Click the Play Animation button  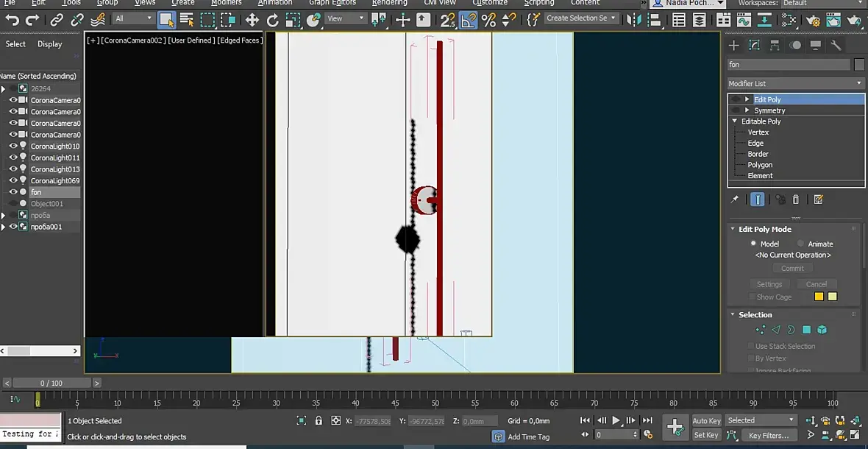(616, 421)
